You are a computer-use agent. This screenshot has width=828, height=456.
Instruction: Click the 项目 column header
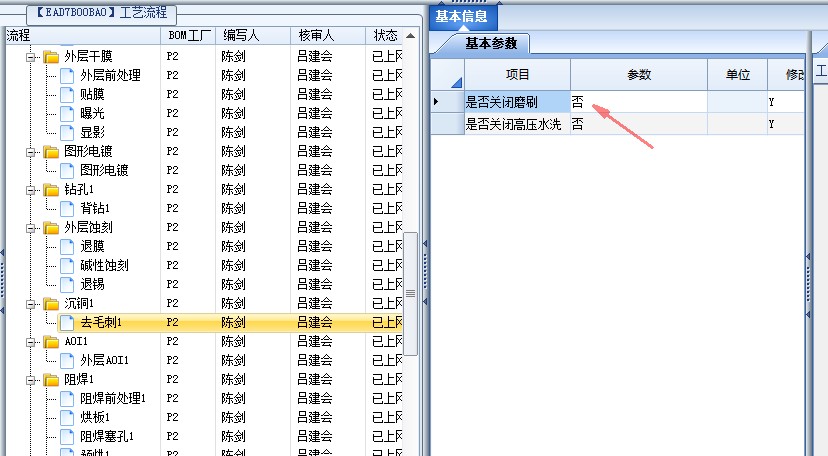[517, 74]
